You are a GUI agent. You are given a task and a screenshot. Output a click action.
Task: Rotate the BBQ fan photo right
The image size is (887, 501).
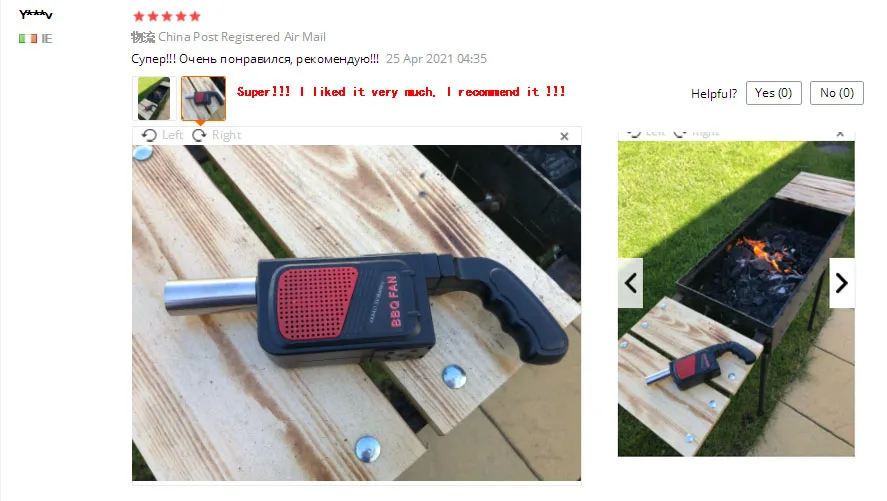click(217, 135)
